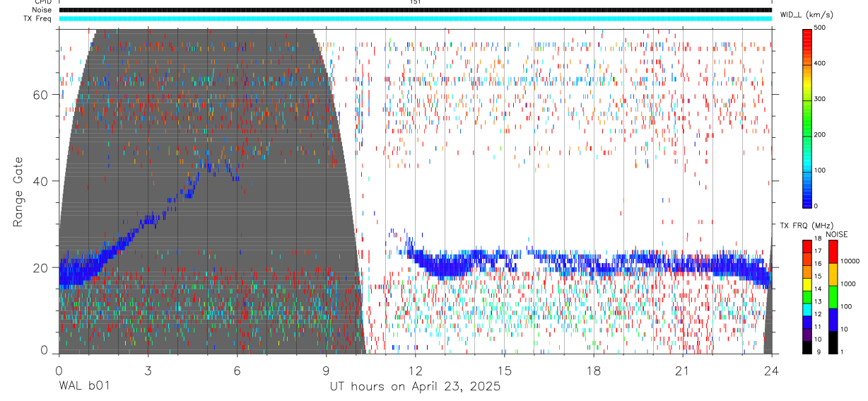The height and width of the screenshot is (401, 868).
Task: Click the cyan TX Freq strip above plot
Action: [x=415, y=18]
